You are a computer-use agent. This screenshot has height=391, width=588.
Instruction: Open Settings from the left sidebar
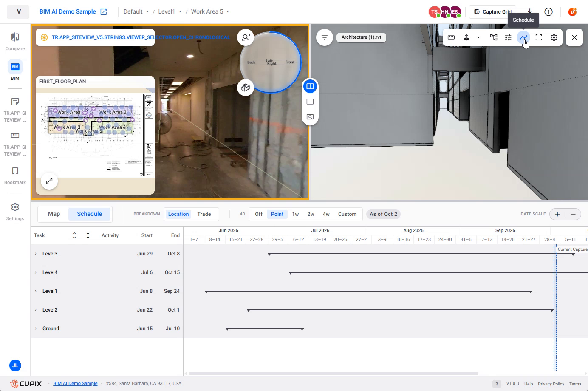pyautogui.click(x=15, y=212)
